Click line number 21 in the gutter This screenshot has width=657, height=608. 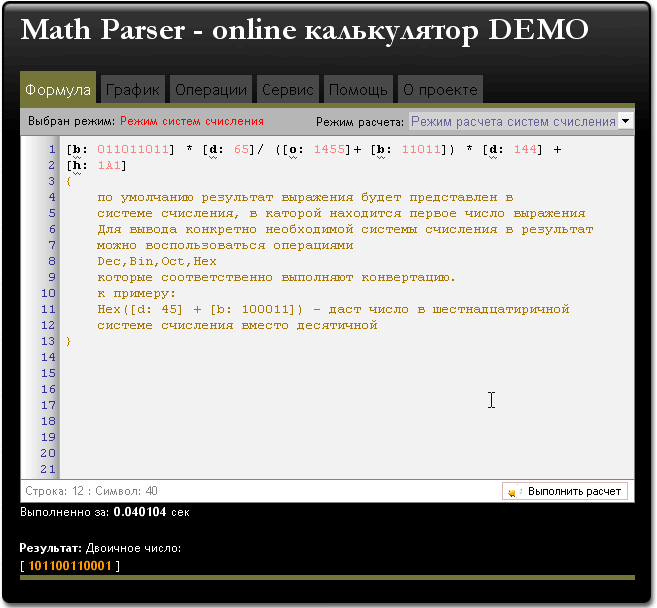coord(47,469)
